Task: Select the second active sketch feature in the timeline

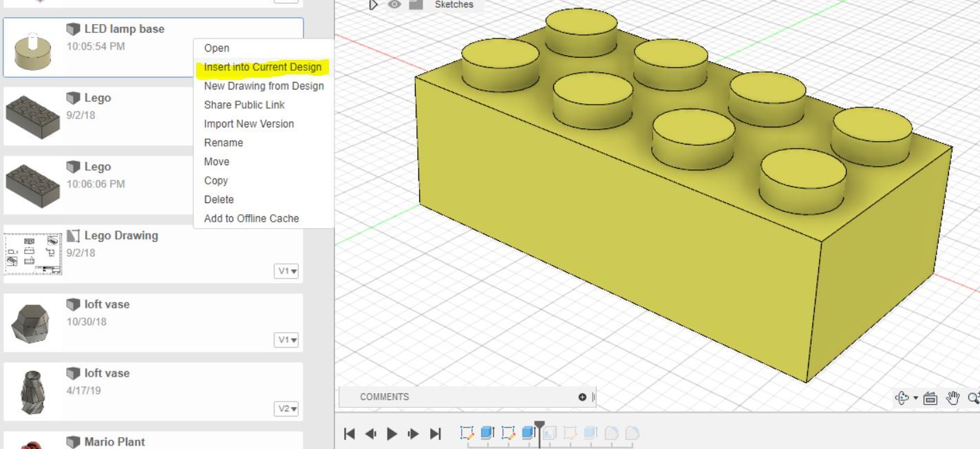Action: [508, 433]
